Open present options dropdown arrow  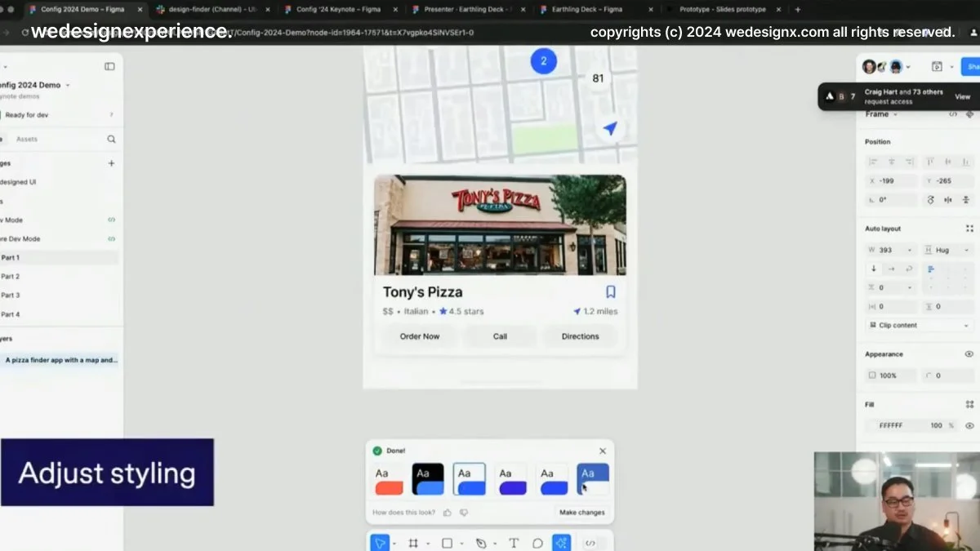951,67
